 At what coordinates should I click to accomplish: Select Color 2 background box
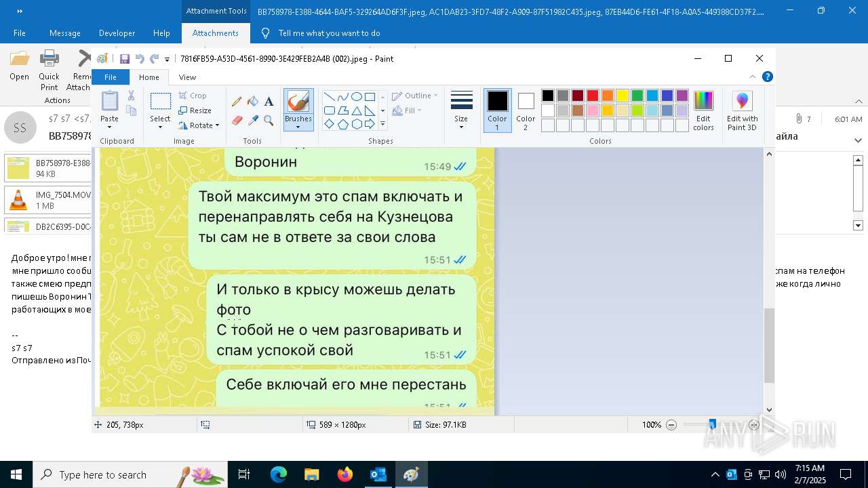coord(526,110)
